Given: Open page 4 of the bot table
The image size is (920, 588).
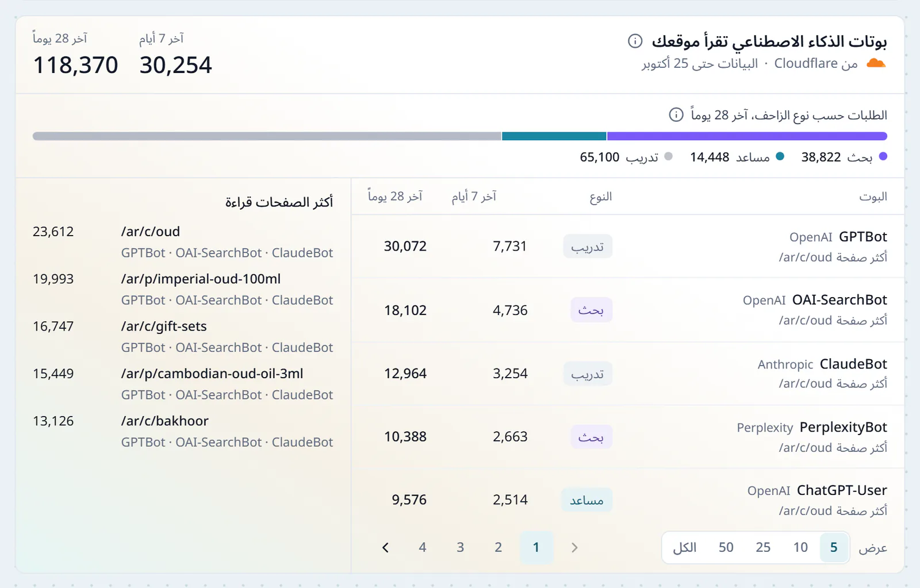Looking at the screenshot, I should (423, 547).
